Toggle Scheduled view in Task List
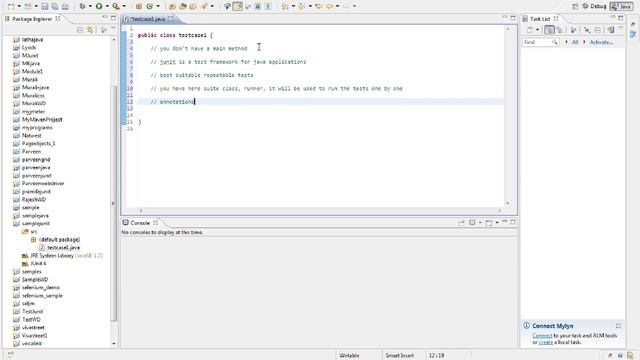640x360 pixels. [x=560, y=30]
